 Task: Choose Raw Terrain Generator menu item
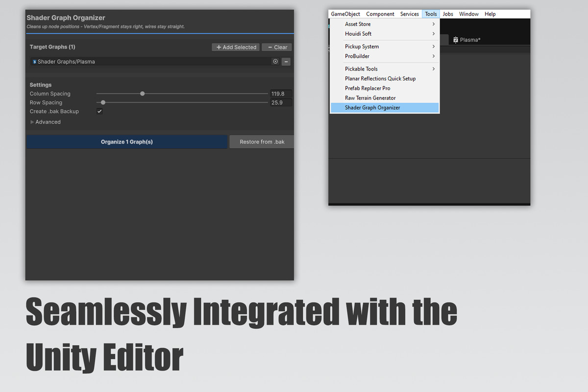[385, 98]
